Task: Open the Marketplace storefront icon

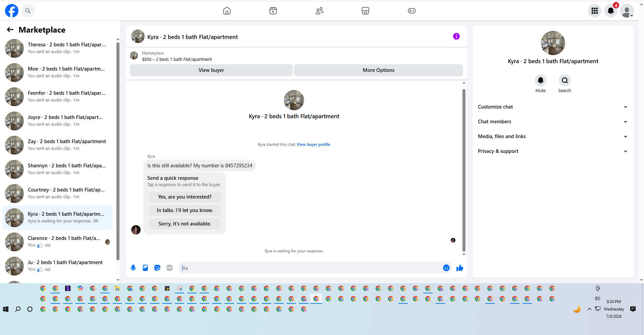Action: coord(365,11)
